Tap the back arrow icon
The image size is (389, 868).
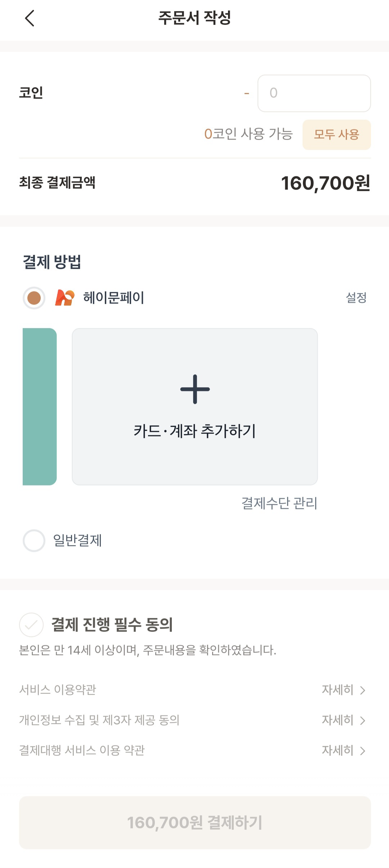coord(30,18)
